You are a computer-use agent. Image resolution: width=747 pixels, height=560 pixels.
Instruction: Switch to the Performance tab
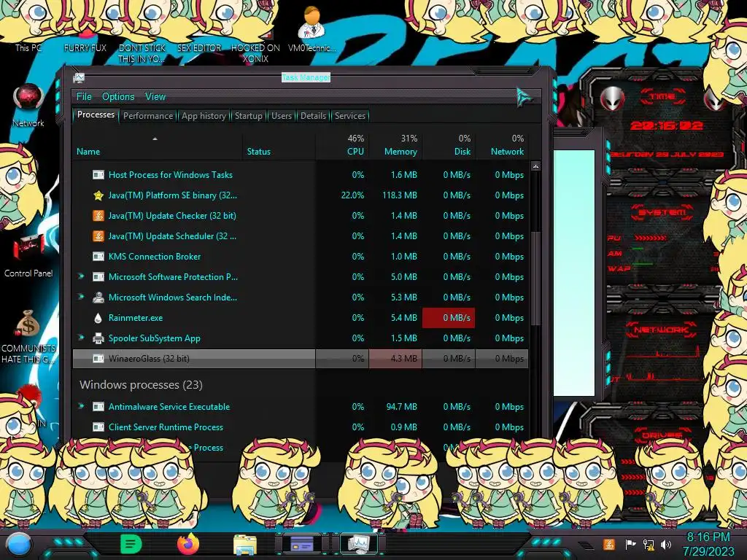[148, 116]
